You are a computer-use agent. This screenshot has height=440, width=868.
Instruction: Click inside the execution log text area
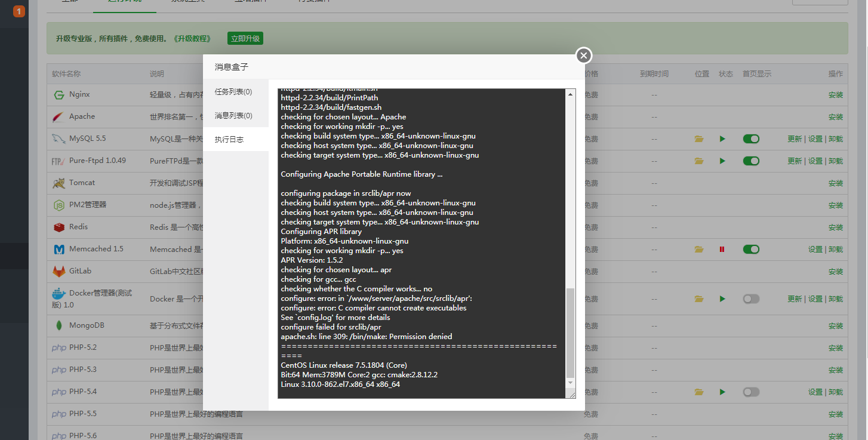click(421, 244)
